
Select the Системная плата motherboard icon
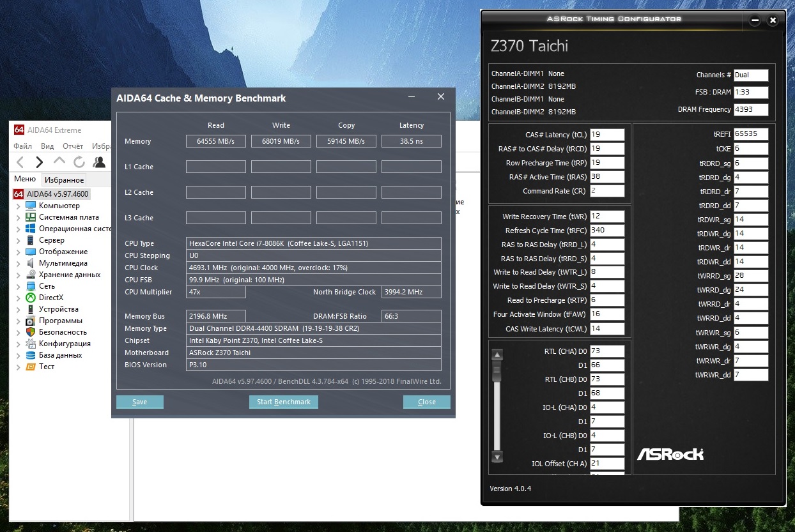click(30, 217)
